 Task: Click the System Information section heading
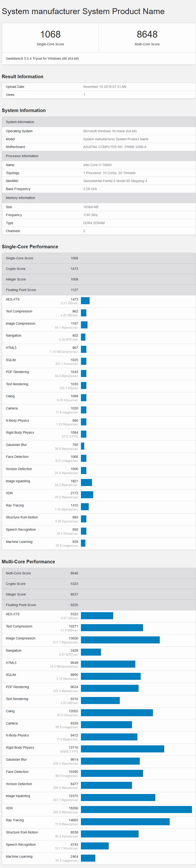tap(24, 110)
